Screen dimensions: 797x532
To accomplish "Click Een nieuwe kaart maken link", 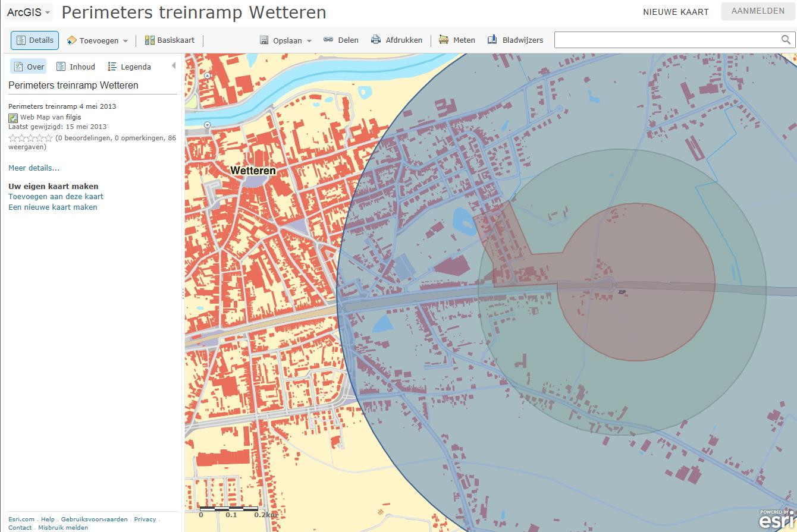I will point(53,207).
